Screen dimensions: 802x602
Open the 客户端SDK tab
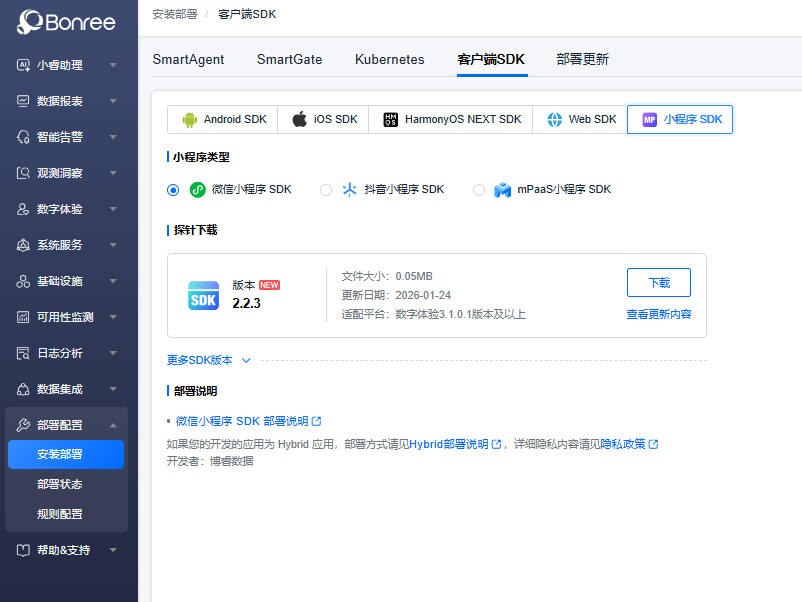(491, 59)
